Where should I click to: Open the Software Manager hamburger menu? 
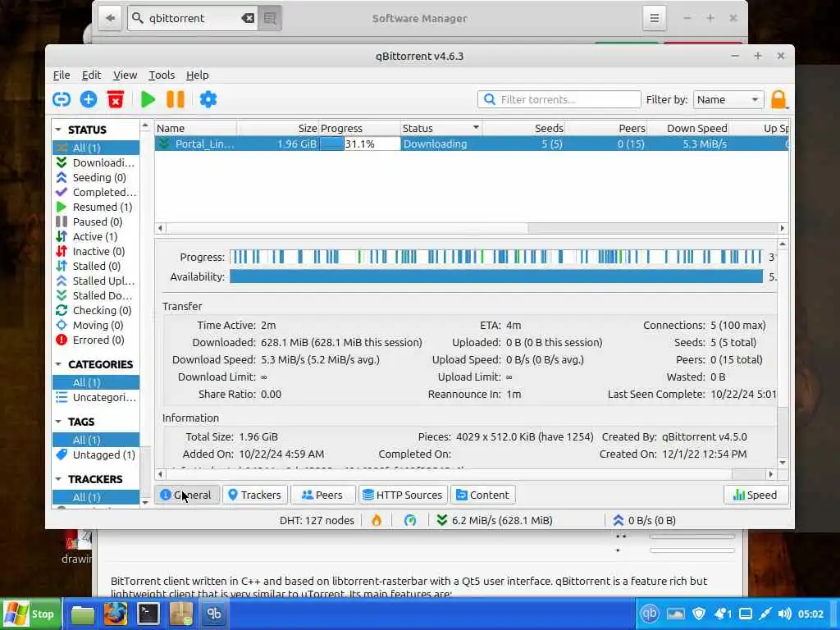(x=654, y=18)
